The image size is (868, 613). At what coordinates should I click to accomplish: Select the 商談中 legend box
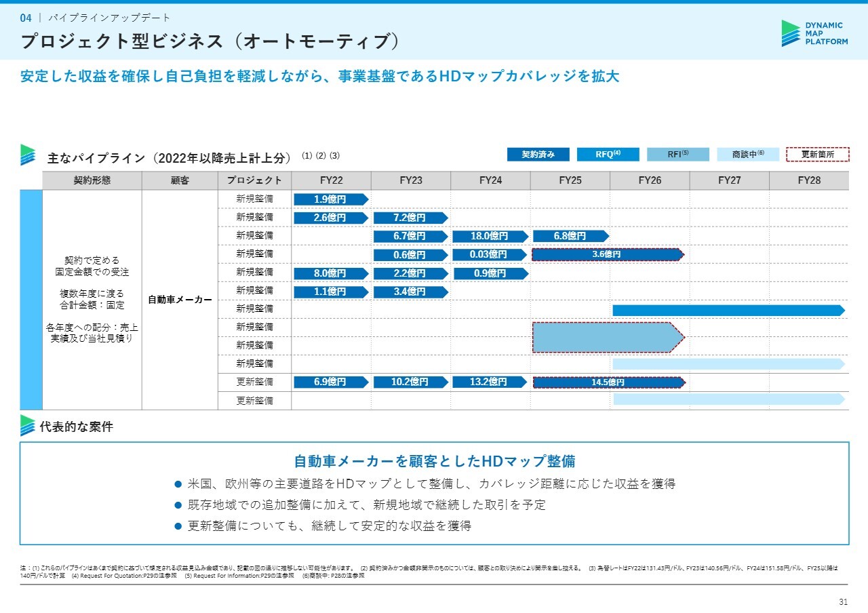coord(748,155)
